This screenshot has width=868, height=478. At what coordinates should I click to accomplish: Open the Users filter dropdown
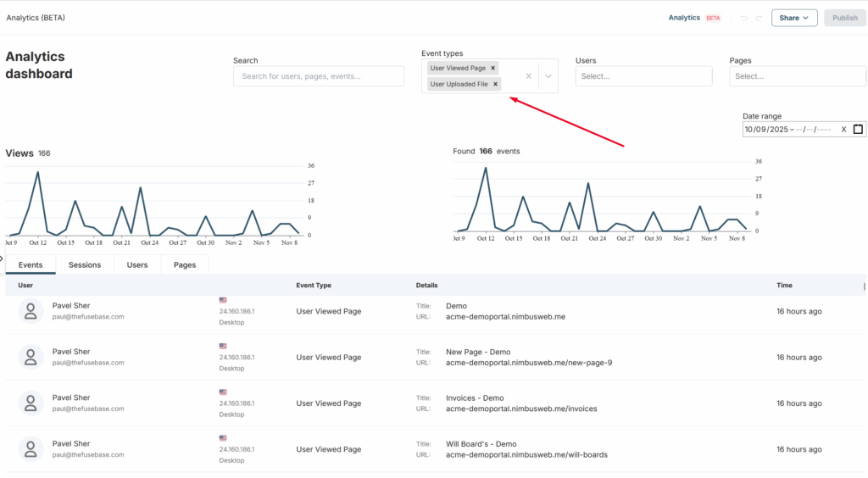point(643,76)
